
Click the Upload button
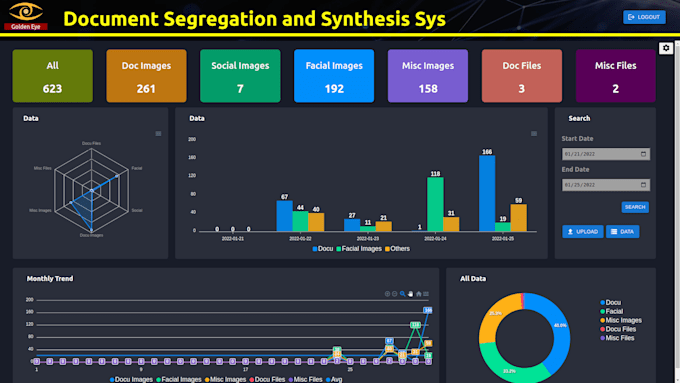pyautogui.click(x=582, y=232)
